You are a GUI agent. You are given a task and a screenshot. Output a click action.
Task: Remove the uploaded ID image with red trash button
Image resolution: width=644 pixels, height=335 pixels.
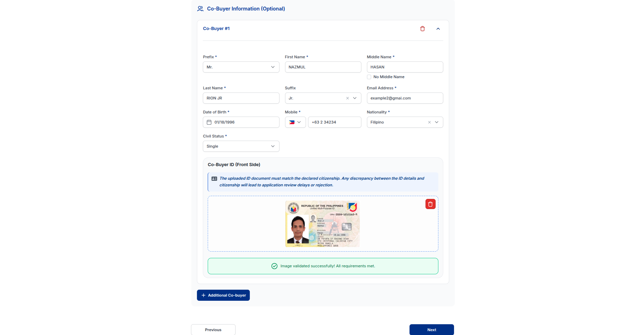coord(430,204)
